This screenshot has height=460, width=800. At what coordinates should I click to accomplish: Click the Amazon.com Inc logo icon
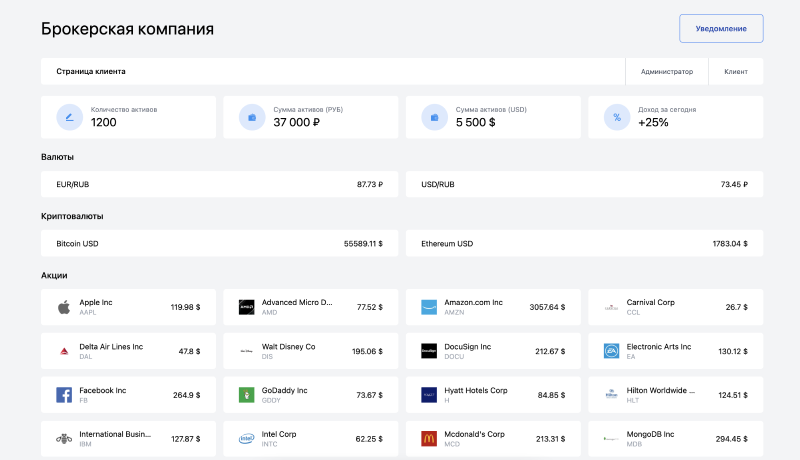(429, 307)
